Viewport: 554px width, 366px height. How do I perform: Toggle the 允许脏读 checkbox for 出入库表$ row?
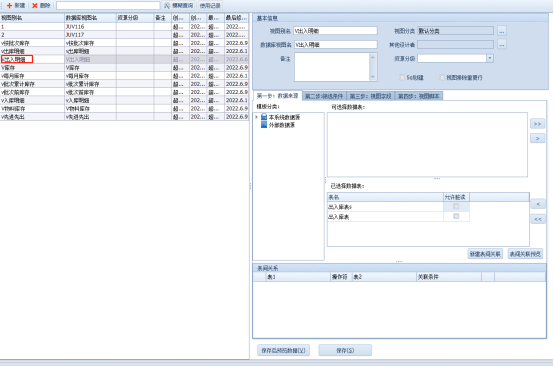pyautogui.click(x=456, y=206)
